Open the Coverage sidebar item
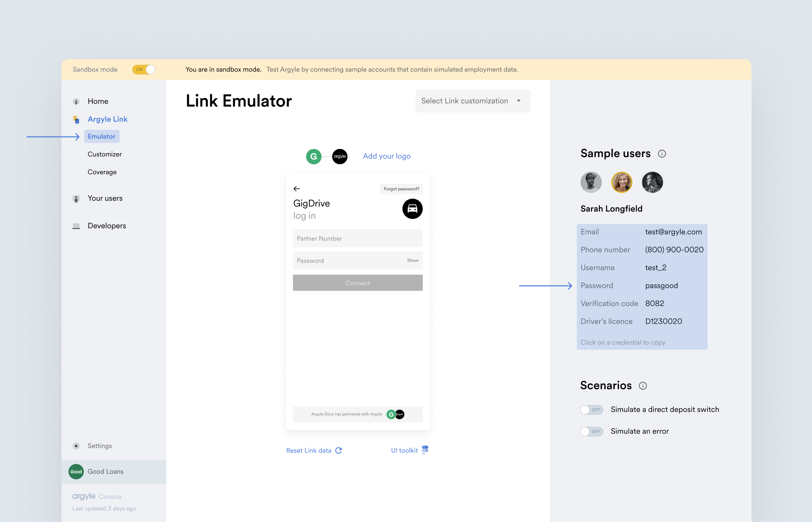This screenshot has width=812, height=522. click(x=102, y=172)
